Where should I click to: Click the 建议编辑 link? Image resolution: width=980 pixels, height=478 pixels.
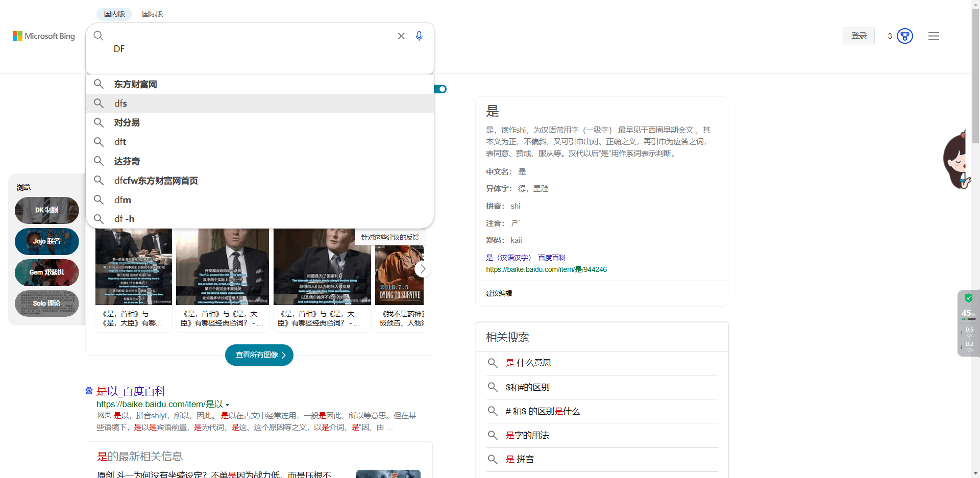click(x=499, y=293)
